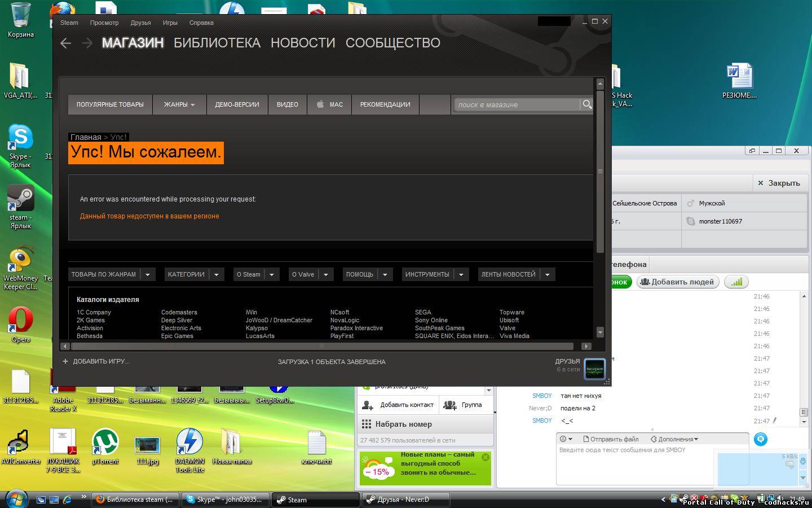The width and height of the screenshot is (812, 508).
Task: Open WebMoney Keeper Classic desktop icon
Action: 21,268
